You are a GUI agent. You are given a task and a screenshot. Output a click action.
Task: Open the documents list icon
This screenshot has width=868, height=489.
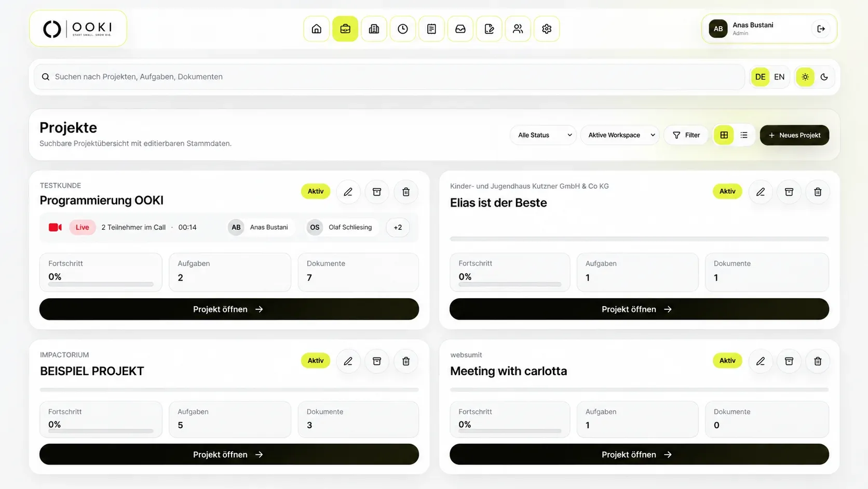point(431,29)
